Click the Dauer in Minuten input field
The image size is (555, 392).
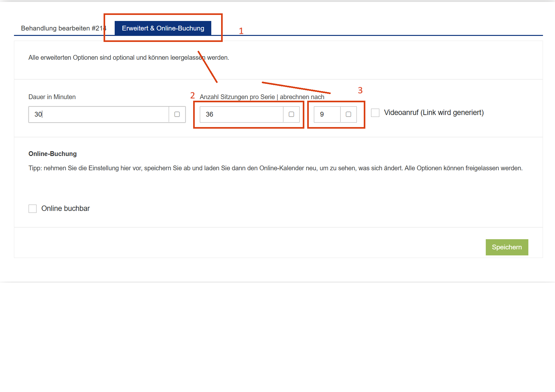click(99, 114)
